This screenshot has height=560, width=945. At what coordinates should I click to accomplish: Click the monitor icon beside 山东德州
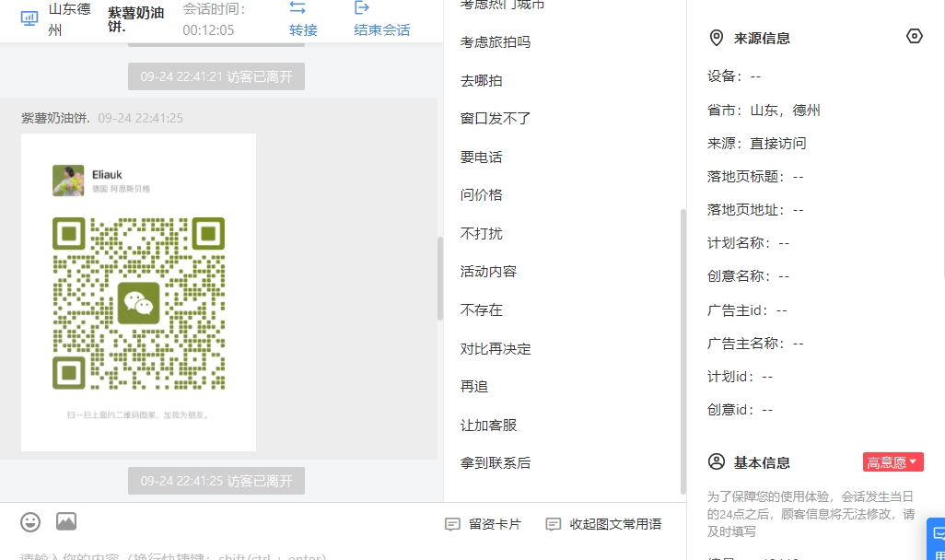point(29,18)
